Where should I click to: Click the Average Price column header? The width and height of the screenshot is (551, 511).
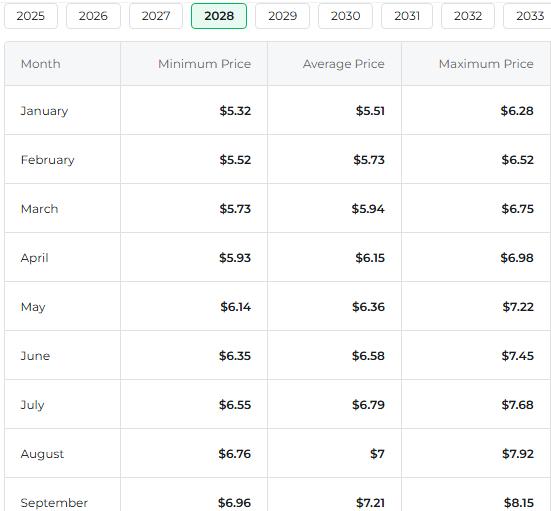coord(344,64)
